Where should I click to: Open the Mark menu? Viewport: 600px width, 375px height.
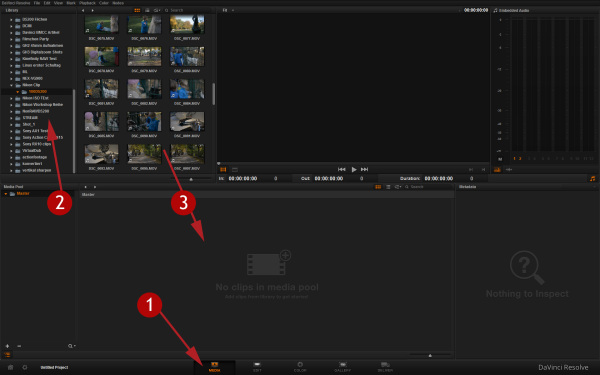(x=71, y=3)
